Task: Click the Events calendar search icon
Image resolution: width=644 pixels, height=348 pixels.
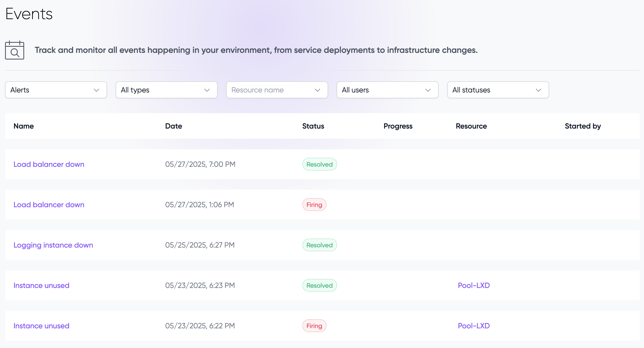Action: [15, 50]
